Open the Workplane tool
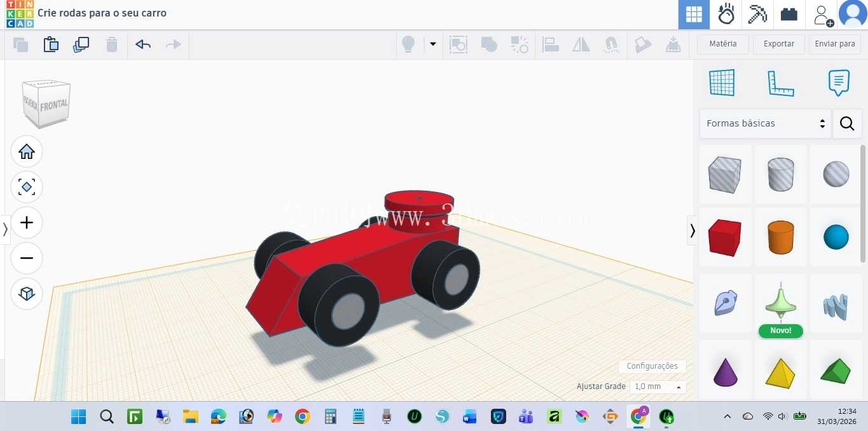The height and width of the screenshot is (431, 868). pos(722,83)
